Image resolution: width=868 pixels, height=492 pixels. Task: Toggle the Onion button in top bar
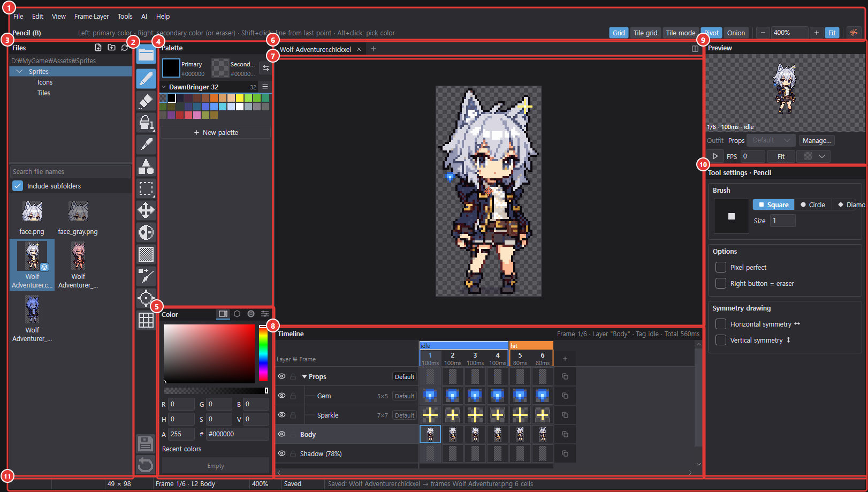pyautogui.click(x=736, y=33)
